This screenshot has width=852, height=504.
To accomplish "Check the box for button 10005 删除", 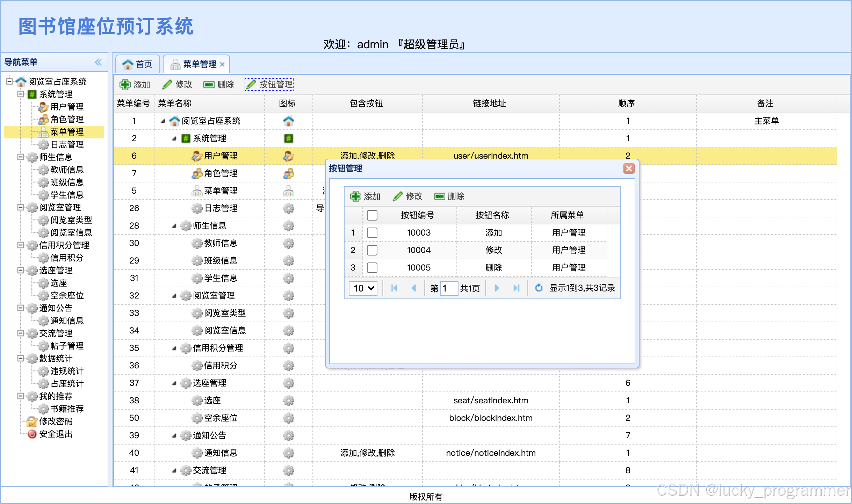I will point(372,268).
